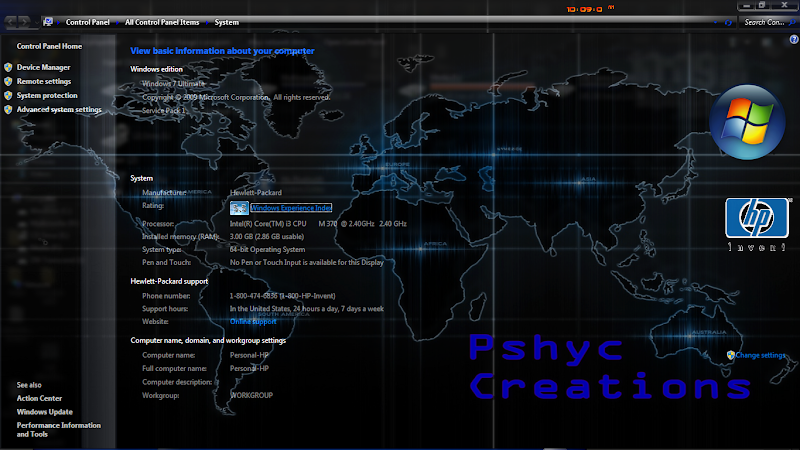Open System protection link
The height and width of the screenshot is (450, 800).
[x=47, y=95]
